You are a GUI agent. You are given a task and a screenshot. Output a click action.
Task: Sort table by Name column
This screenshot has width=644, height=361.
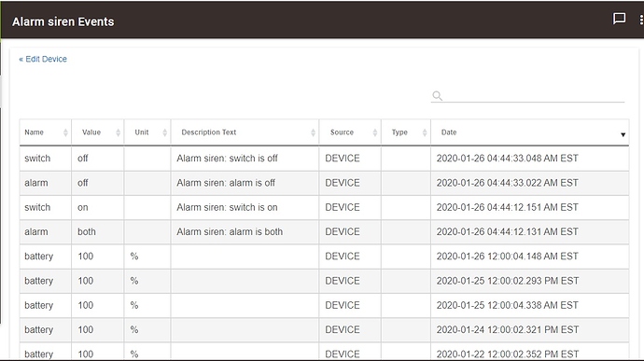click(x=35, y=132)
